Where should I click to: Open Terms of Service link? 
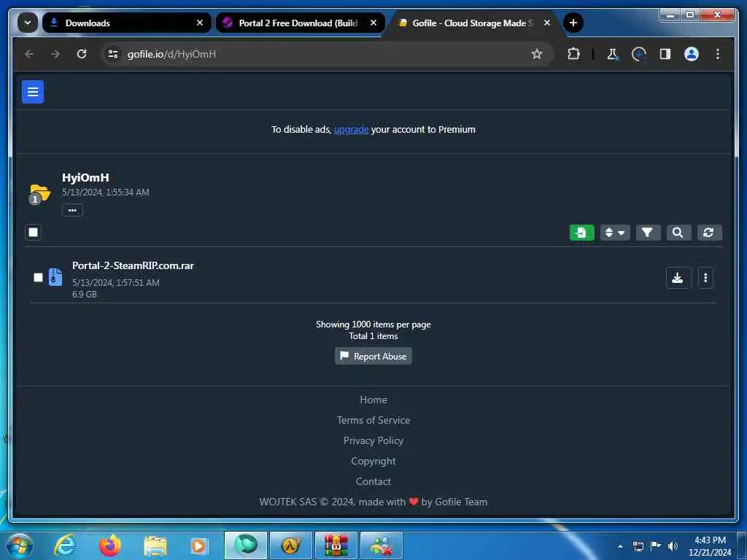point(373,420)
